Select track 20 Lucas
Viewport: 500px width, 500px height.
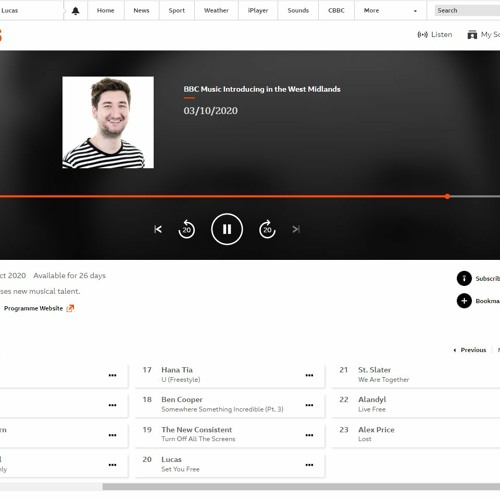230,464
